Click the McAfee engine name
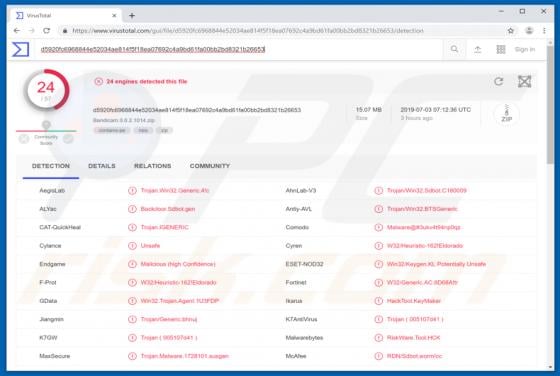This screenshot has width=560, height=376. click(296, 356)
